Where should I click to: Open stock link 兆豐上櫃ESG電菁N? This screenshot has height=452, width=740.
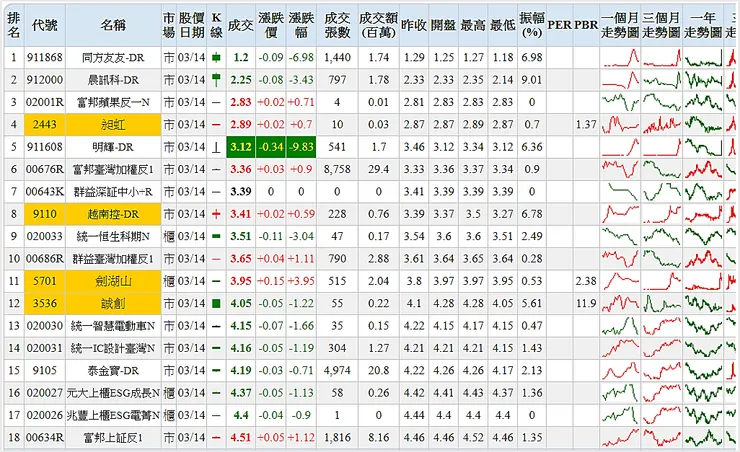click(x=113, y=416)
